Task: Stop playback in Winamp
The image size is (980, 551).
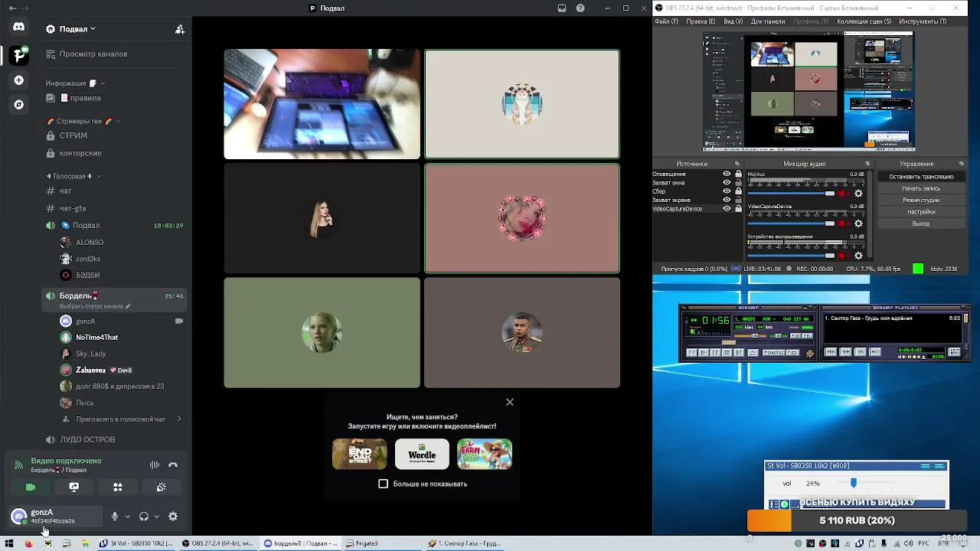Action: (727, 353)
